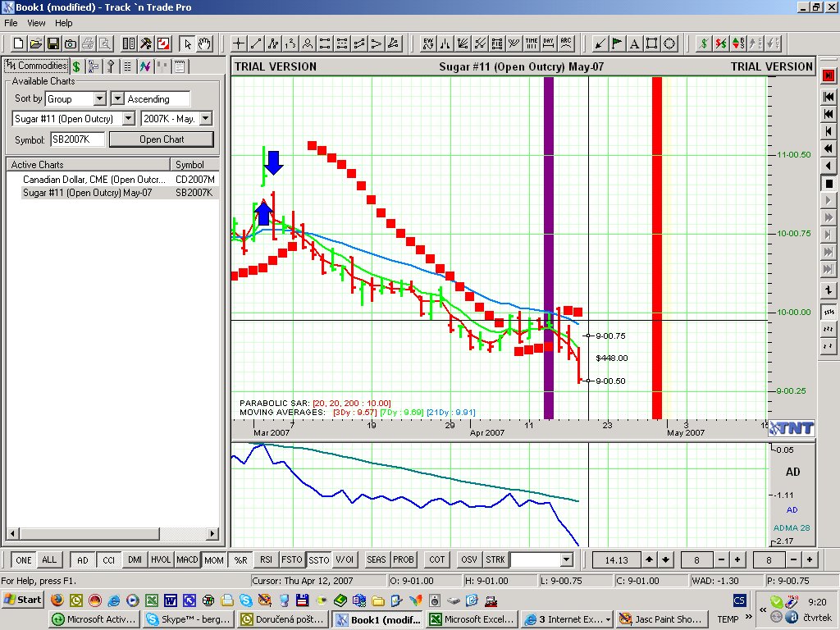
Task: Click the camera snapshot icon
Action: tap(71, 43)
